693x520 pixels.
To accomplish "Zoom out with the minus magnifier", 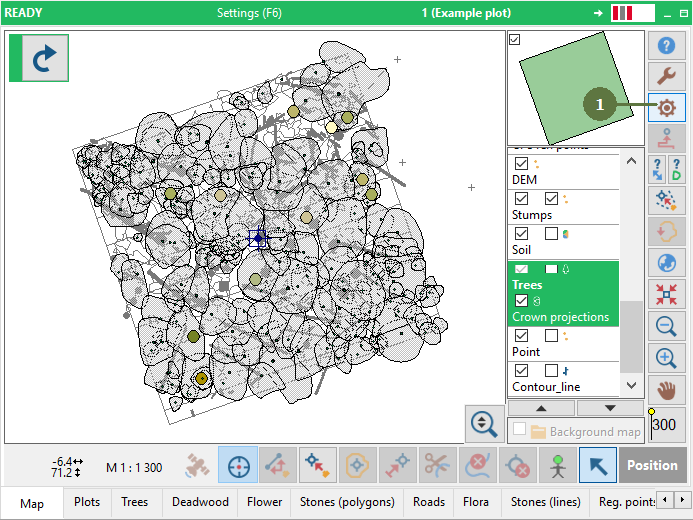I will pos(667,326).
